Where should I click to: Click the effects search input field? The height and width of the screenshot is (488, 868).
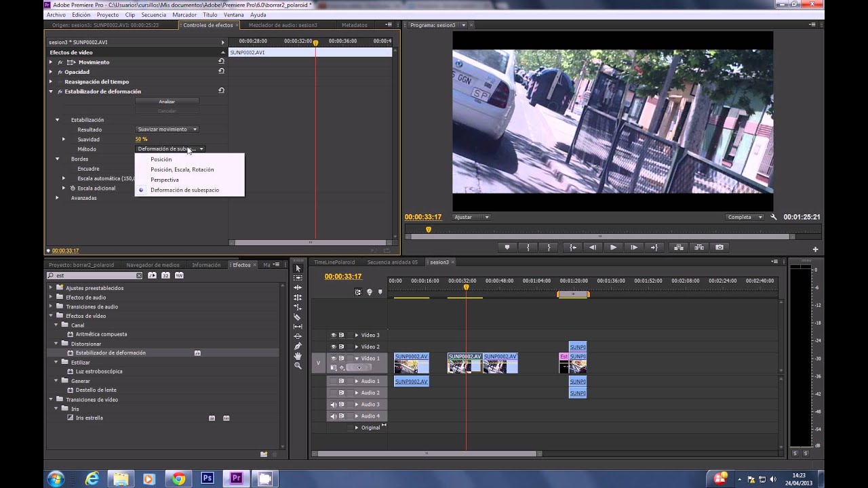pyautogui.click(x=95, y=276)
